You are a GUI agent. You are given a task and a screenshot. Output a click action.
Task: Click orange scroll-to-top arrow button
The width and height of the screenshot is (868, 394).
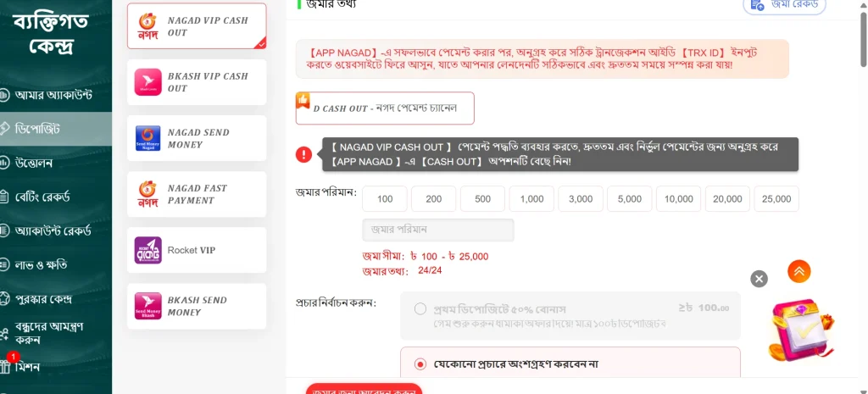pyautogui.click(x=798, y=271)
